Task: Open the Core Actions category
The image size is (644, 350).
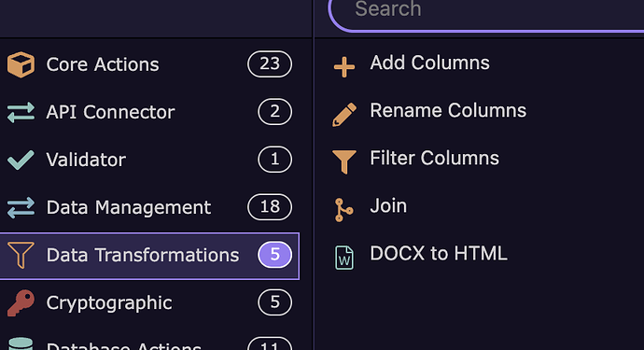Action: tap(149, 64)
